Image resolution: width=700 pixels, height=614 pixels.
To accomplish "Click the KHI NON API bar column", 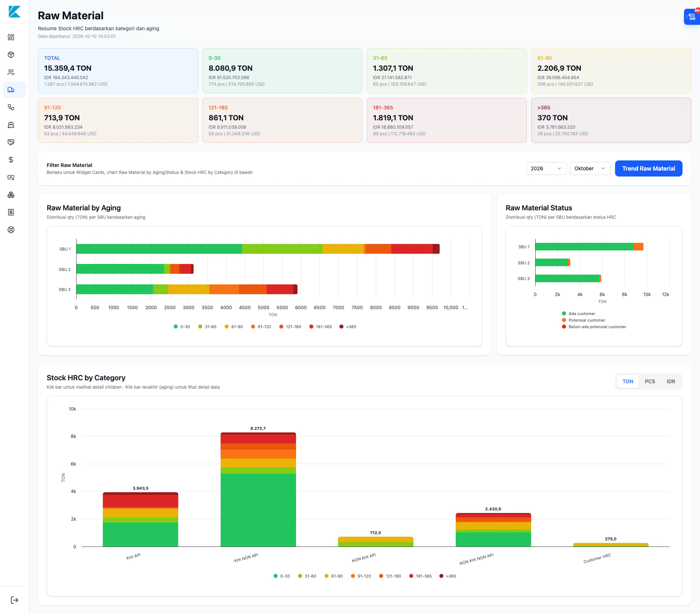I will tap(258, 489).
